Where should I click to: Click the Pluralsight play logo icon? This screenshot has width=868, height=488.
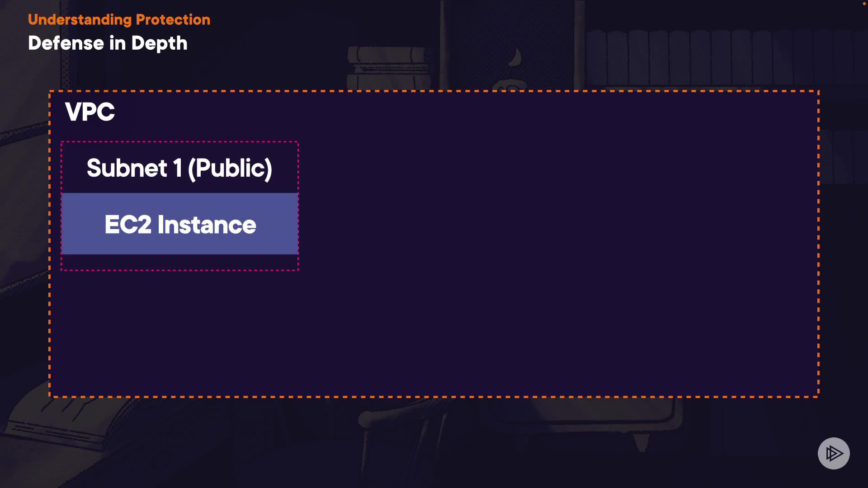(834, 453)
